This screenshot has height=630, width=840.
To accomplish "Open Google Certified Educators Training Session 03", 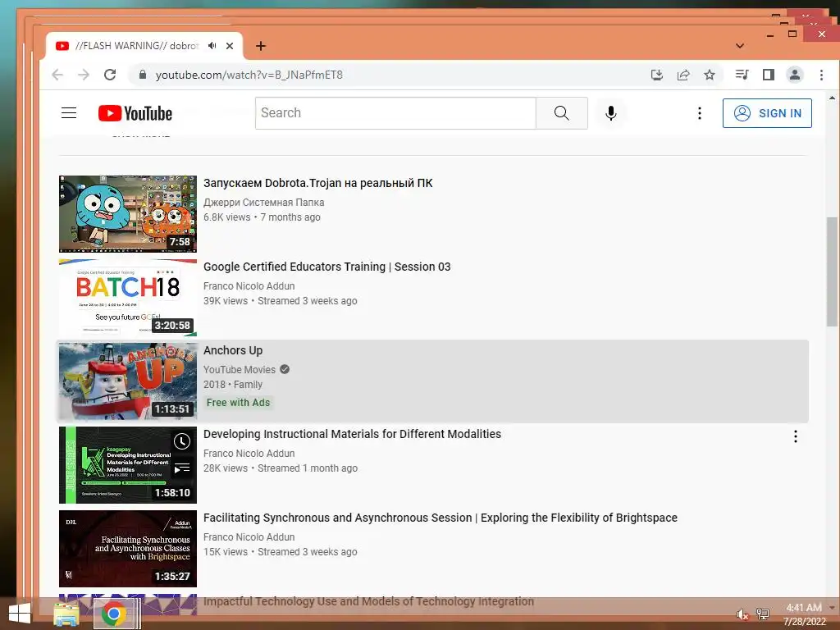I will (326, 267).
